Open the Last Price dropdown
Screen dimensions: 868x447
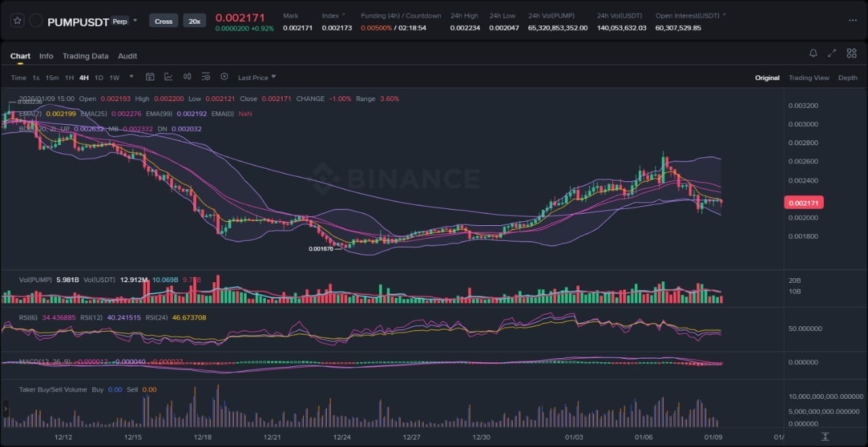pos(256,78)
